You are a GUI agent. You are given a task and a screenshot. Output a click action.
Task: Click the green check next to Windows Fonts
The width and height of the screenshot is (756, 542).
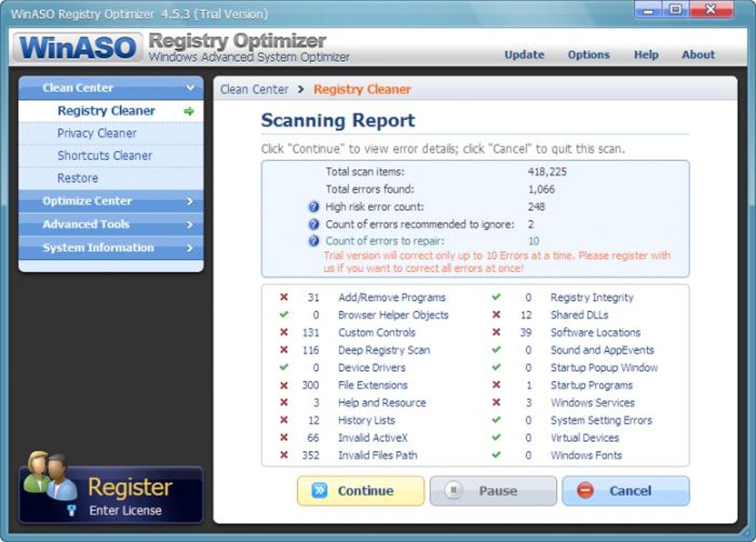click(496, 455)
